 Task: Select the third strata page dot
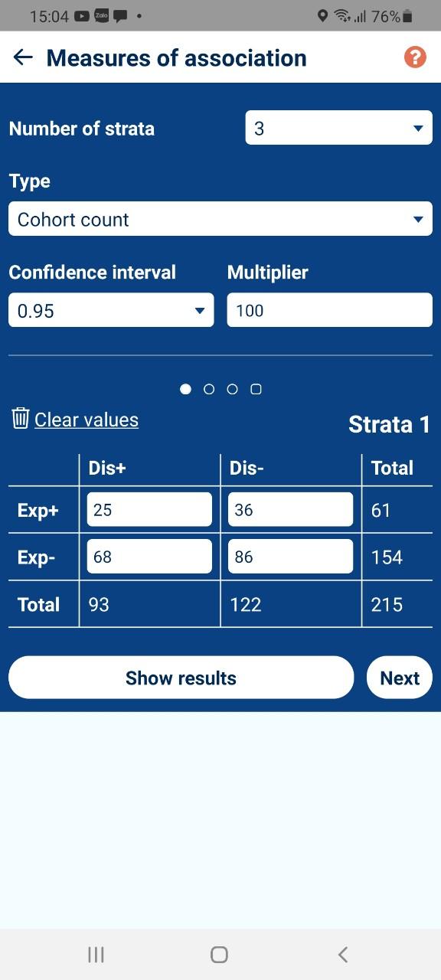point(233,389)
